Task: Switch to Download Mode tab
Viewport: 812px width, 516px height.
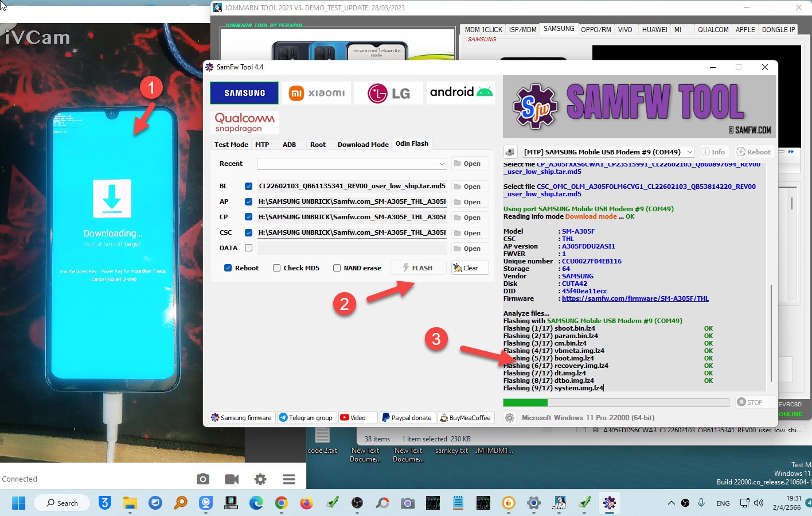Action: 363,145
